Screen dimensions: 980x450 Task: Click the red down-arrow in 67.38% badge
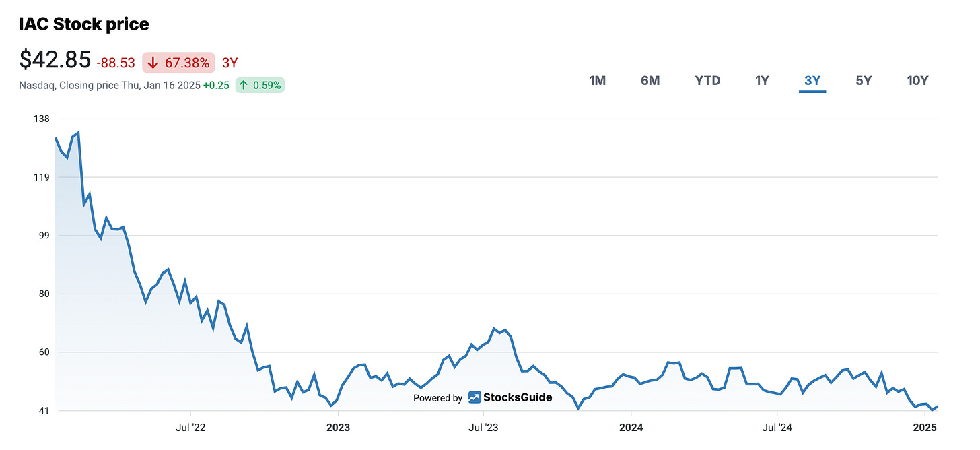(153, 63)
